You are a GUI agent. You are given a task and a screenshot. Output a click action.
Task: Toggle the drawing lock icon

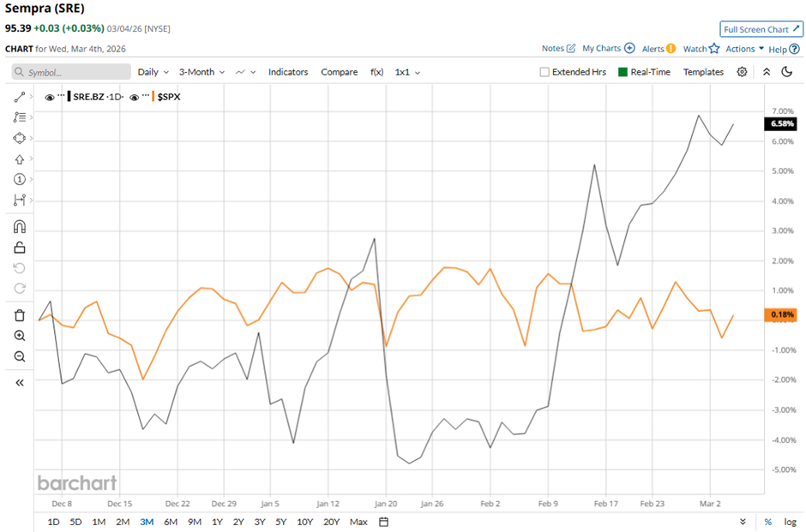tap(20, 248)
